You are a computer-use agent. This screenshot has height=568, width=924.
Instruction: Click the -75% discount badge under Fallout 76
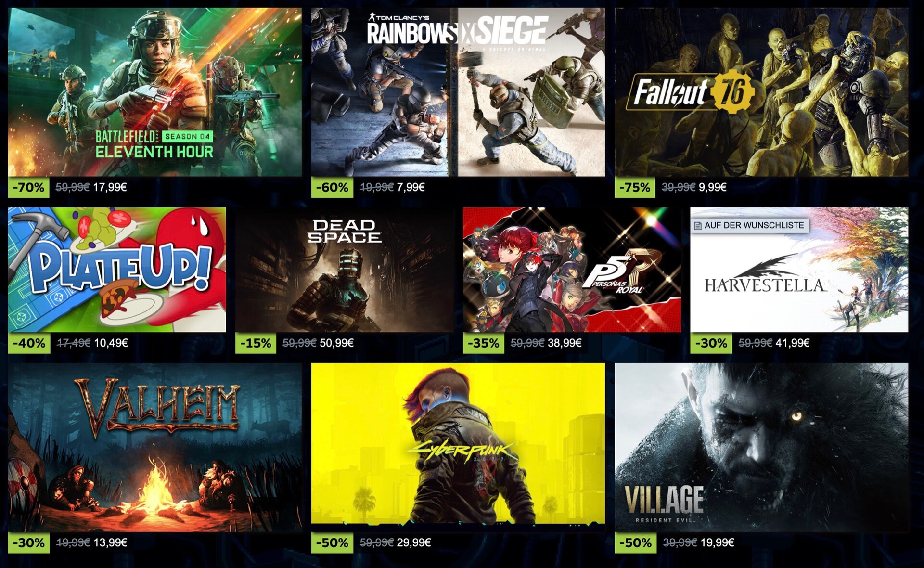coord(635,187)
